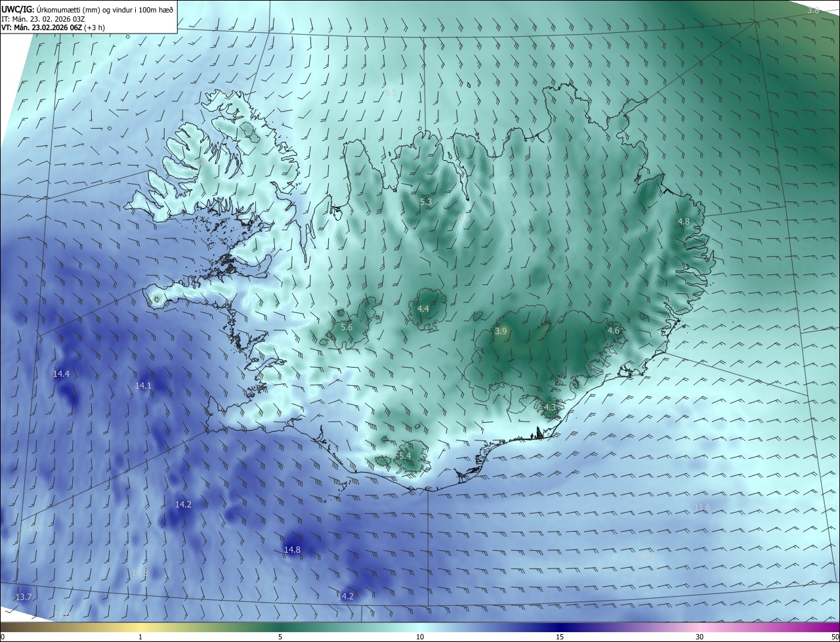Click the 14.8 value label over the sea
840x642 pixels.
click(292, 550)
